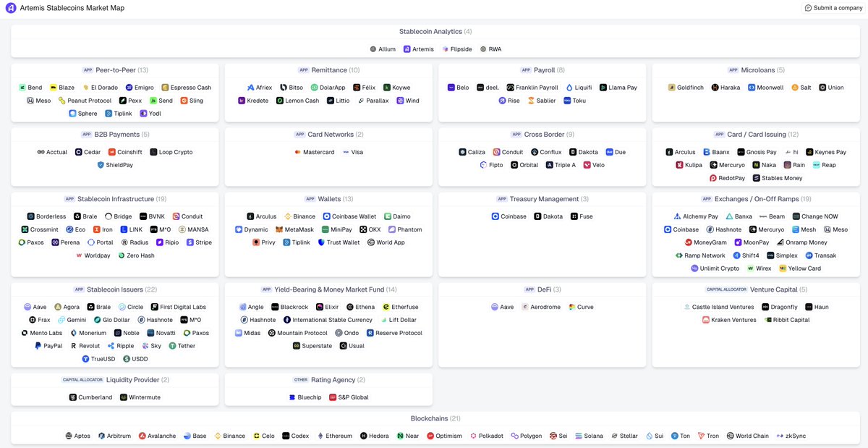Screen dimensions: 868x448
Task: Click the Triple A icon
Action: [550, 165]
